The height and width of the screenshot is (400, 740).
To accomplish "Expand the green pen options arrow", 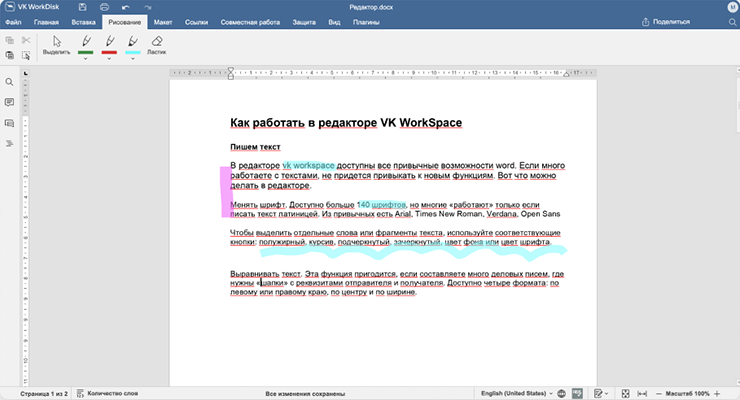I will (x=86, y=58).
